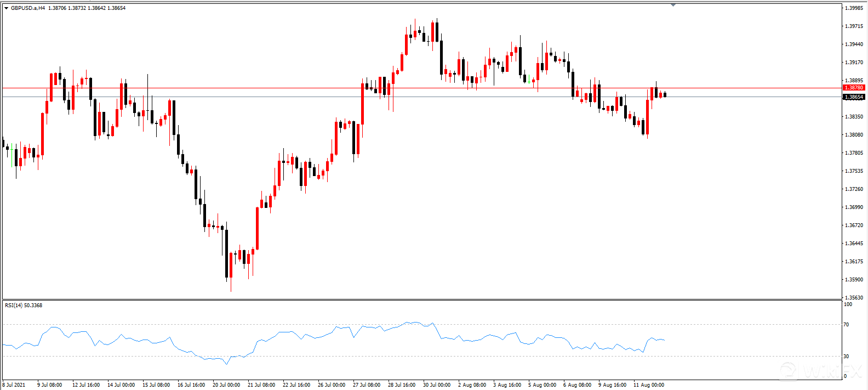
Task: Click the last candlestick on the chart
Action: (665, 95)
